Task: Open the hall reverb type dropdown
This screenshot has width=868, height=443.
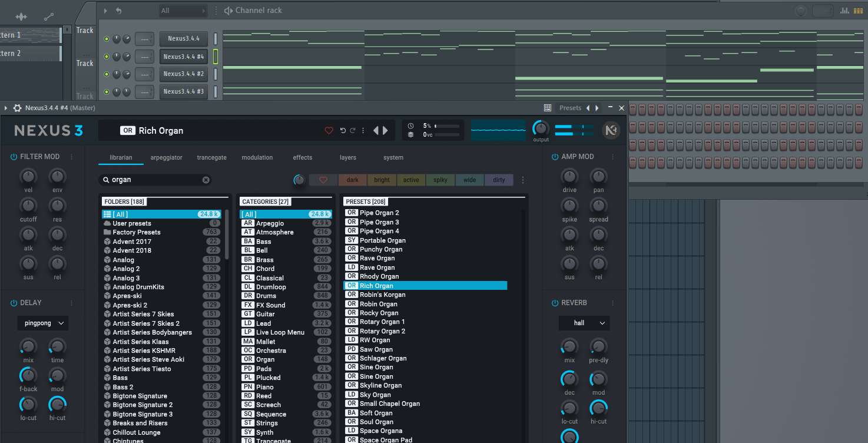Action: coord(584,323)
